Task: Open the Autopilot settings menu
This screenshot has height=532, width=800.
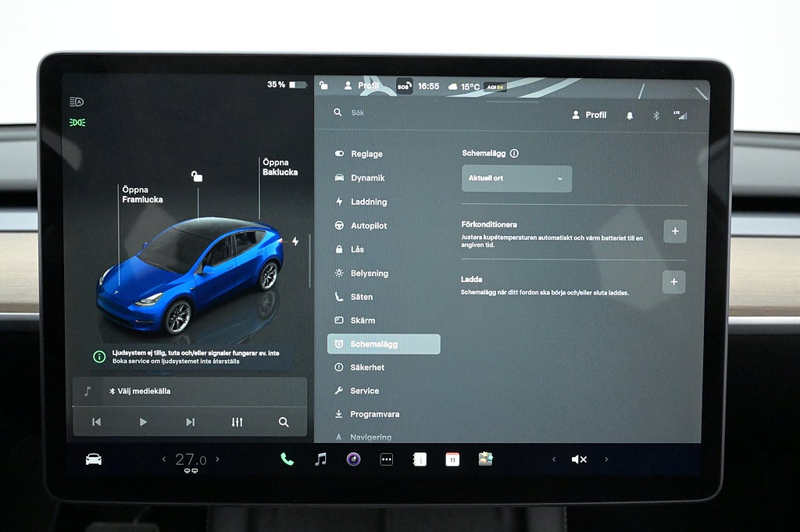Action: 368,226
